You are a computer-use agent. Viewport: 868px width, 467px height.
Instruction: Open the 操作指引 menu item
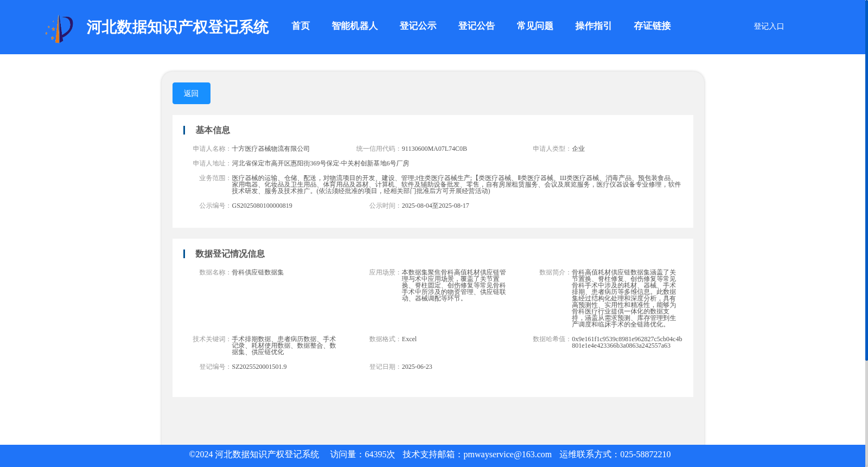593,26
